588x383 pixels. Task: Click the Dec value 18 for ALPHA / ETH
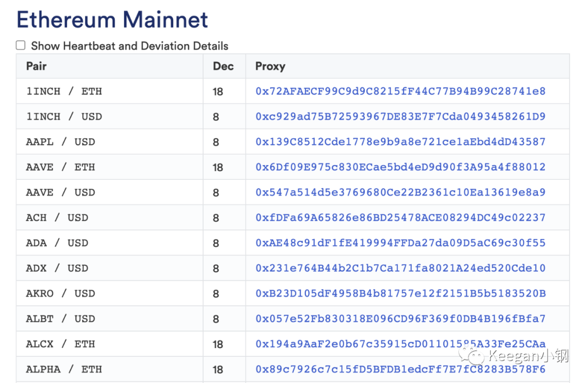[218, 369]
